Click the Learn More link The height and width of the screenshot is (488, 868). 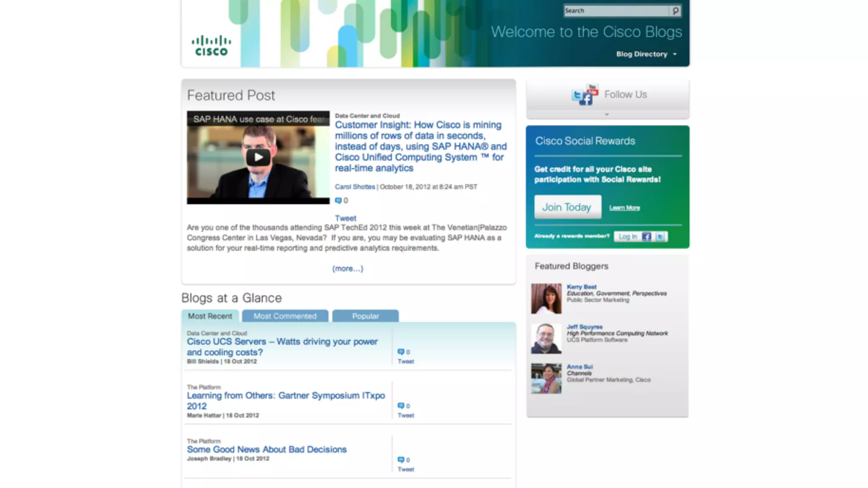click(624, 208)
